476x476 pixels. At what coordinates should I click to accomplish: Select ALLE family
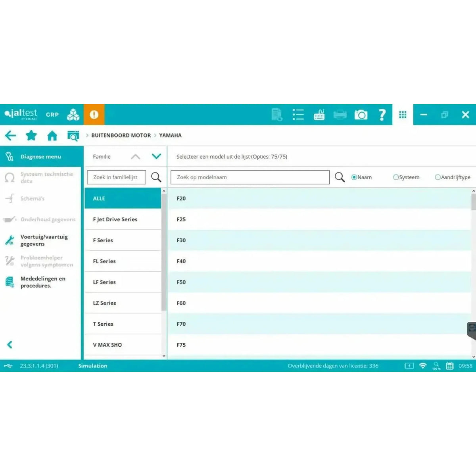click(x=123, y=198)
